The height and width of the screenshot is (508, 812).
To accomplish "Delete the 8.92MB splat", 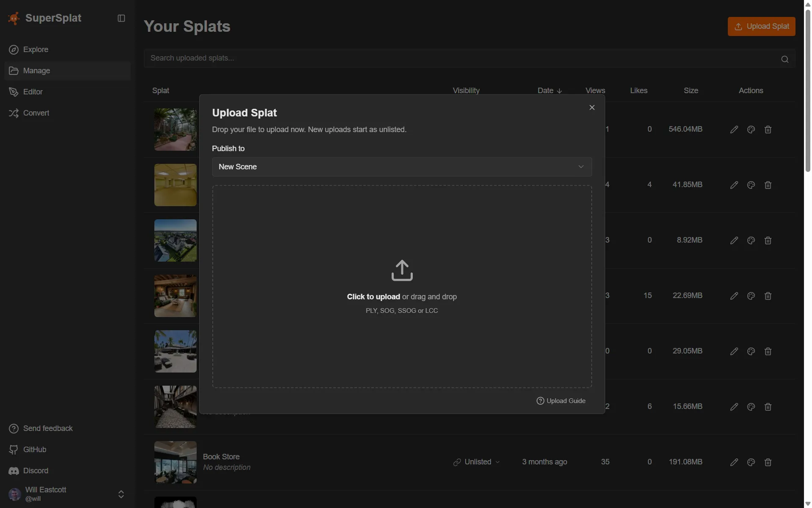I will click(768, 240).
